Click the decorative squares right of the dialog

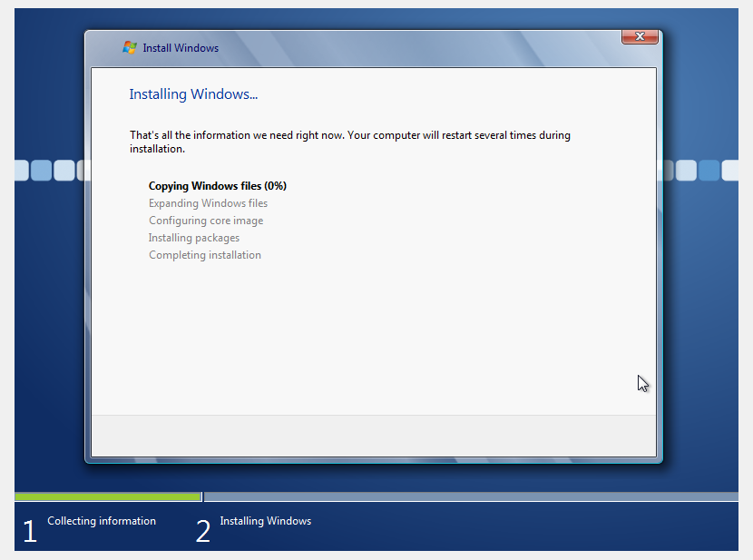[699, 170]
